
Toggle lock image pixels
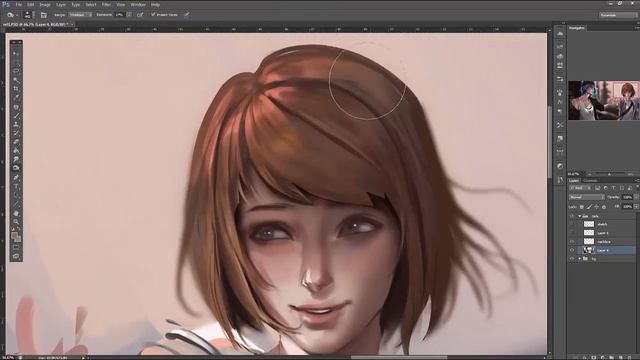589,207
